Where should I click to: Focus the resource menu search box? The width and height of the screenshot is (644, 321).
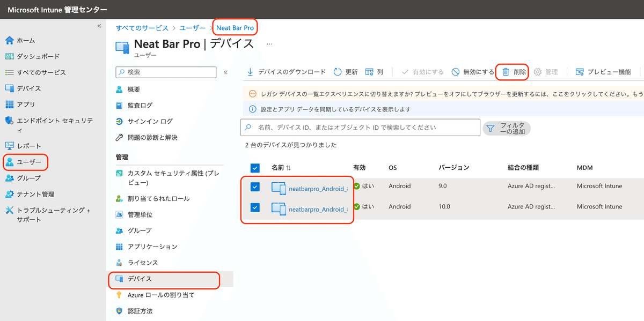tap(166, 72)
